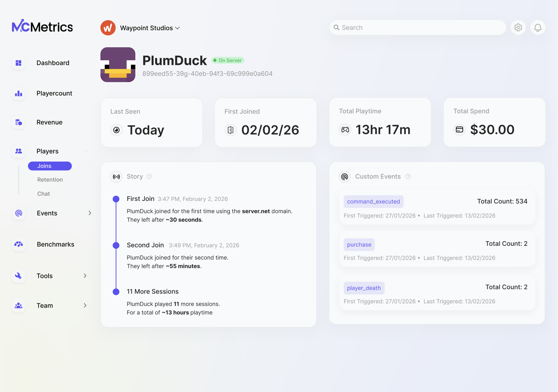Open settings gear icon
Image resolution: width=558 pixels, height=392 pixels.
pos(518,28)
